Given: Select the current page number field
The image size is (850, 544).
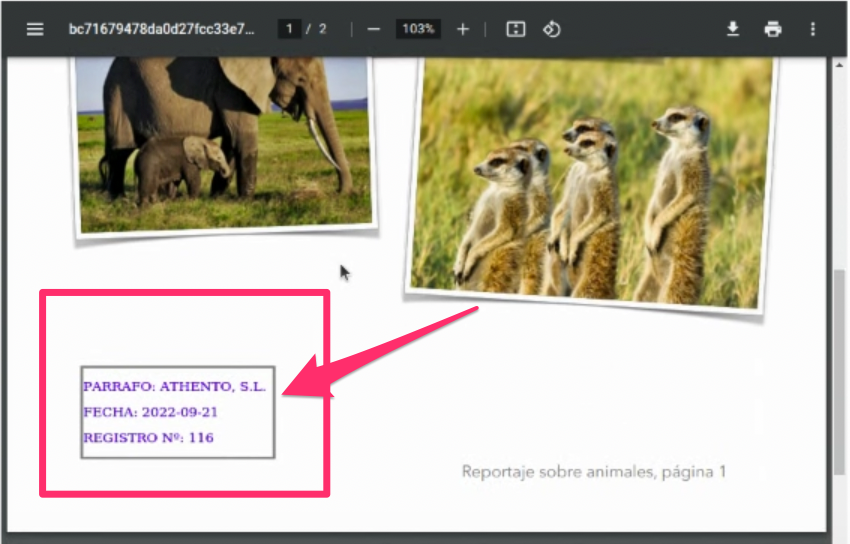Looking at the screenshot, I should [x=291, y=29].
